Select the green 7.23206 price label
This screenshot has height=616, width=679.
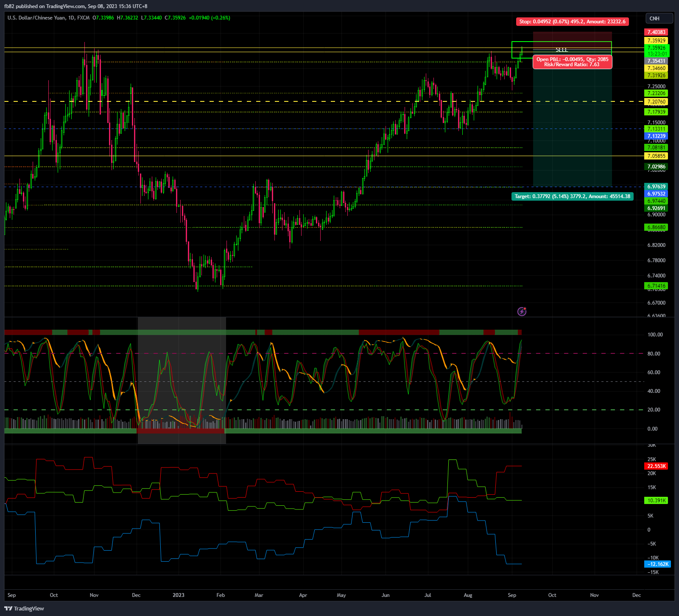click(x=657, y=93)
